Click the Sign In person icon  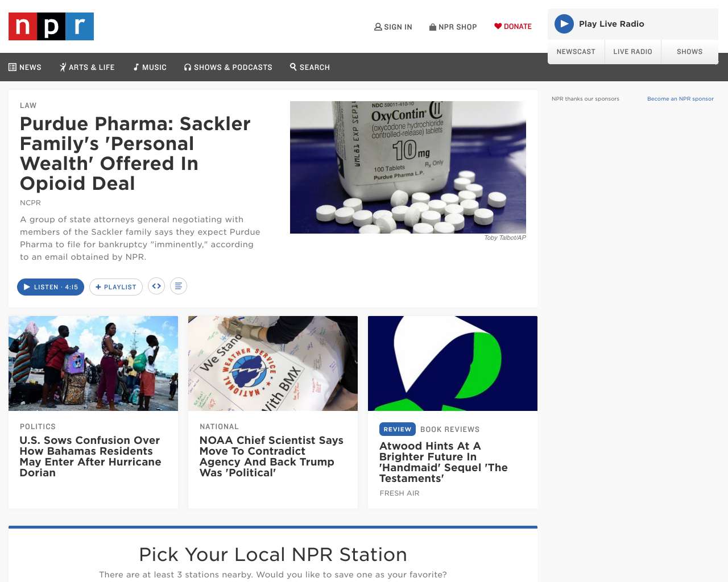(378, 27)
